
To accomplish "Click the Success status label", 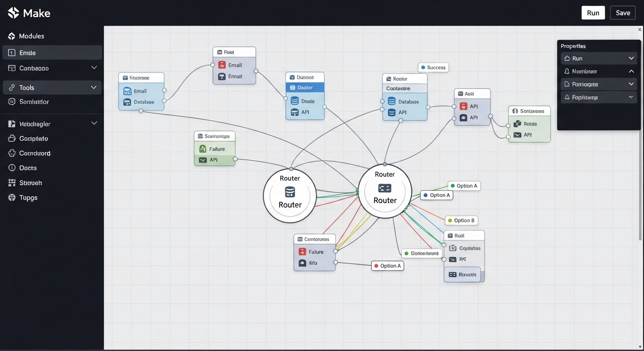I will point(433,68).
